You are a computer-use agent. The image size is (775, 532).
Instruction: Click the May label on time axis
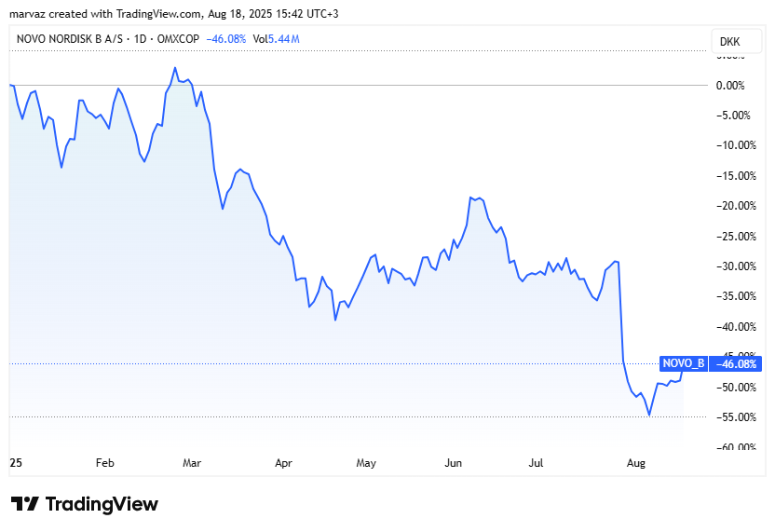(366, 463)
